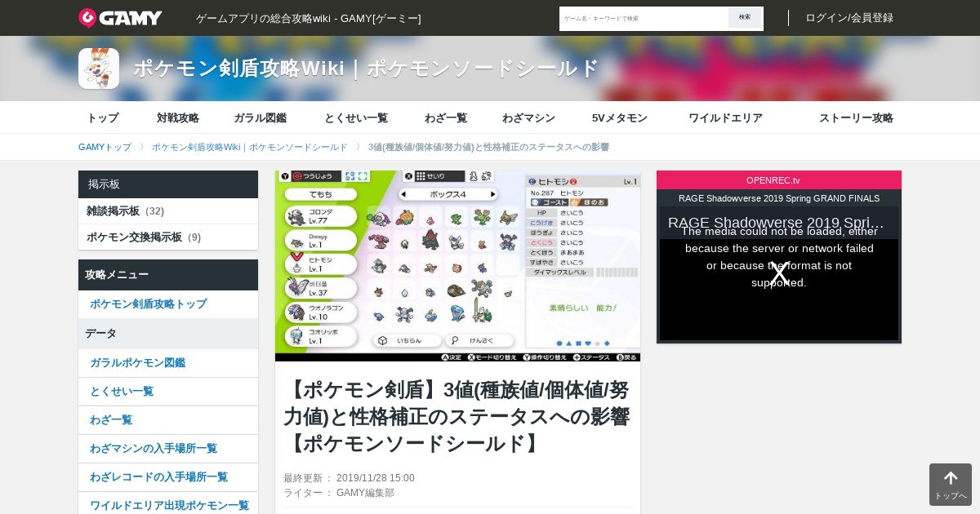
Task: Click the video player area
Action: (x=779, y=273)
